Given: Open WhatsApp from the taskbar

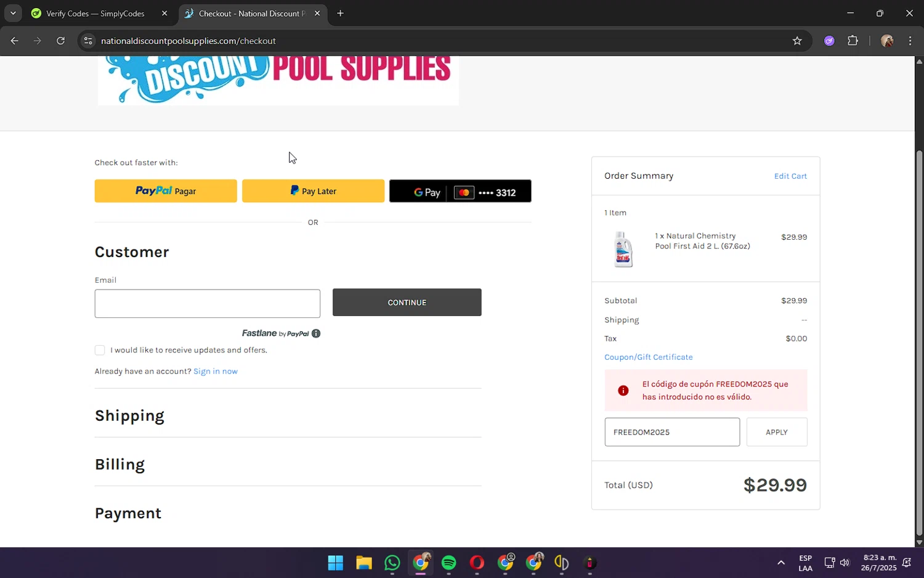Looking at the screenshot, I should point(392,563).
